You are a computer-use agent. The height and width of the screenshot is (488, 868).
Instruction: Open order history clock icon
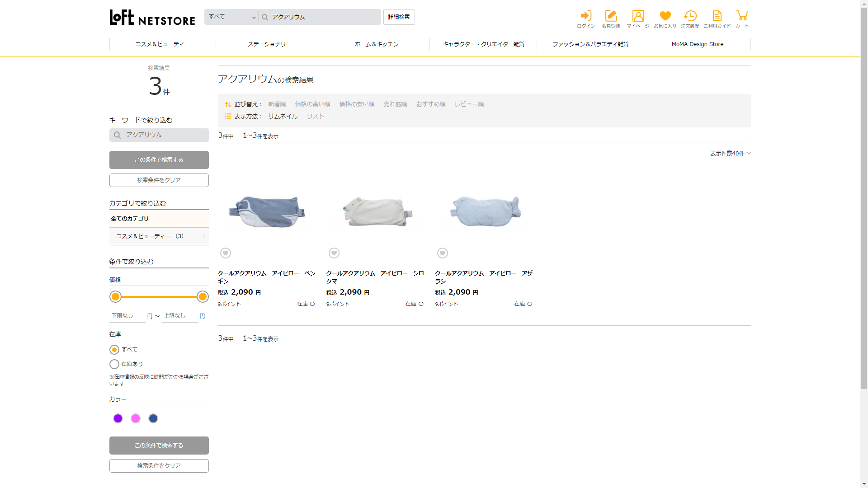coord(690,16)
